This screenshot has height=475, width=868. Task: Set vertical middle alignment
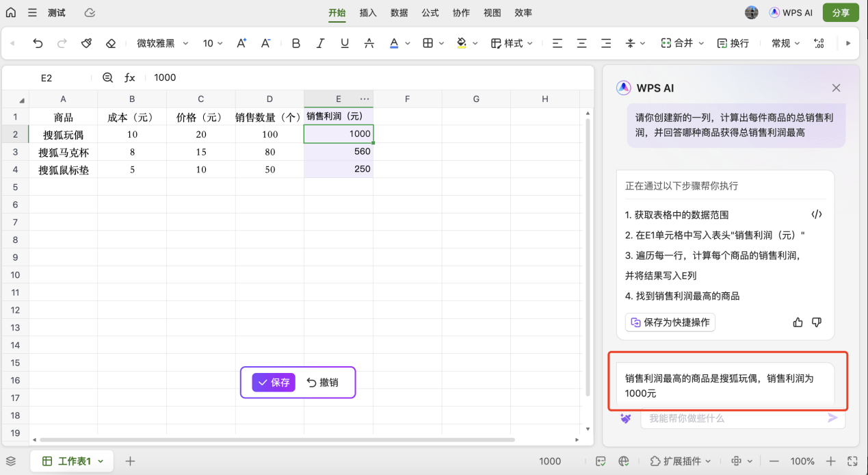[631, 43]
